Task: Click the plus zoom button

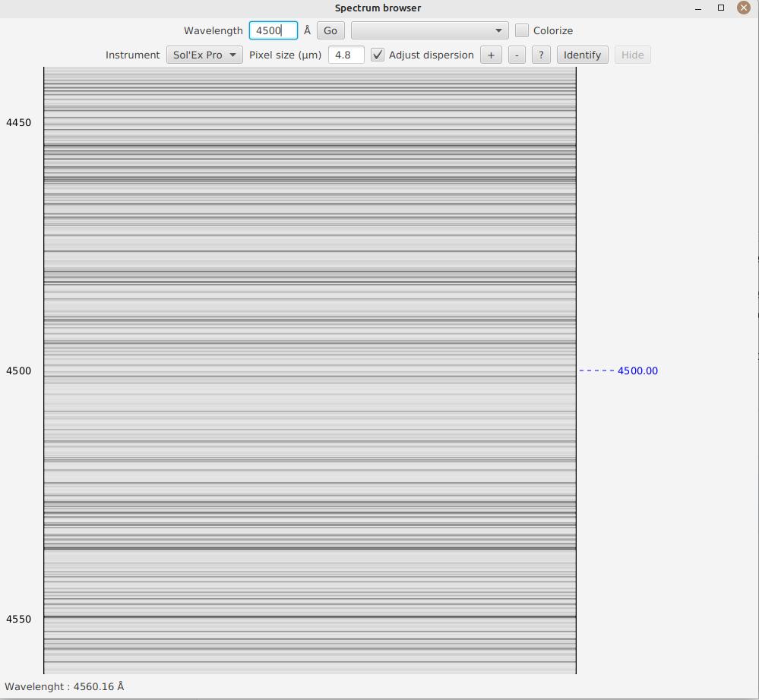Action: [491, 55]
